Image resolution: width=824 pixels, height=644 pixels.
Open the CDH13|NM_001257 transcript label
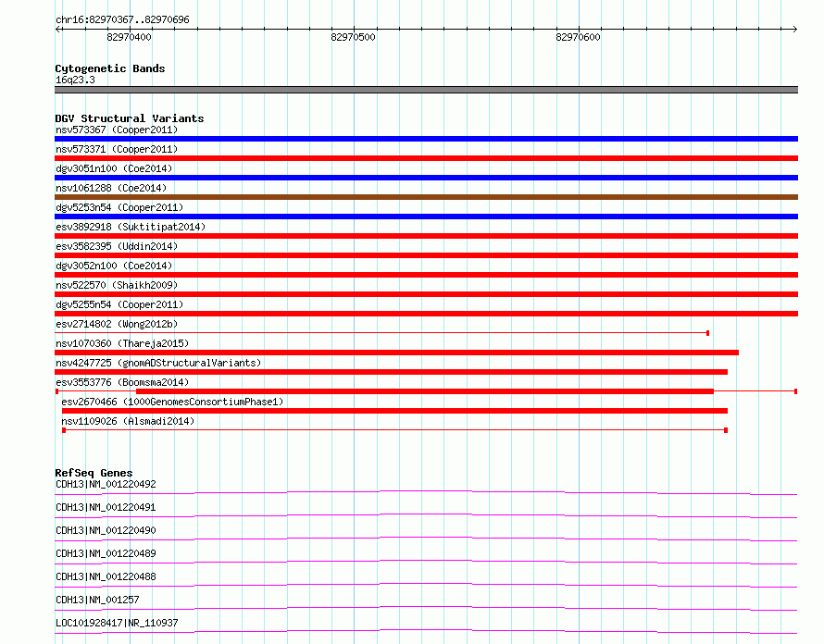pyautogui.click(x=97, y=600)
